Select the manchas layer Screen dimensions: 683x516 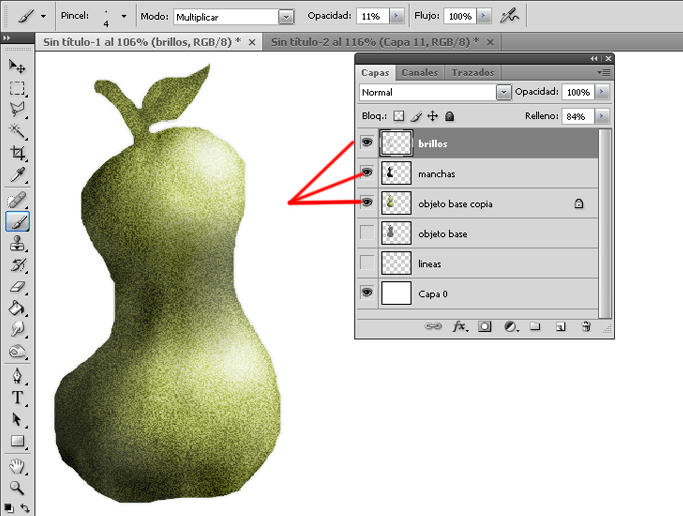477,173
